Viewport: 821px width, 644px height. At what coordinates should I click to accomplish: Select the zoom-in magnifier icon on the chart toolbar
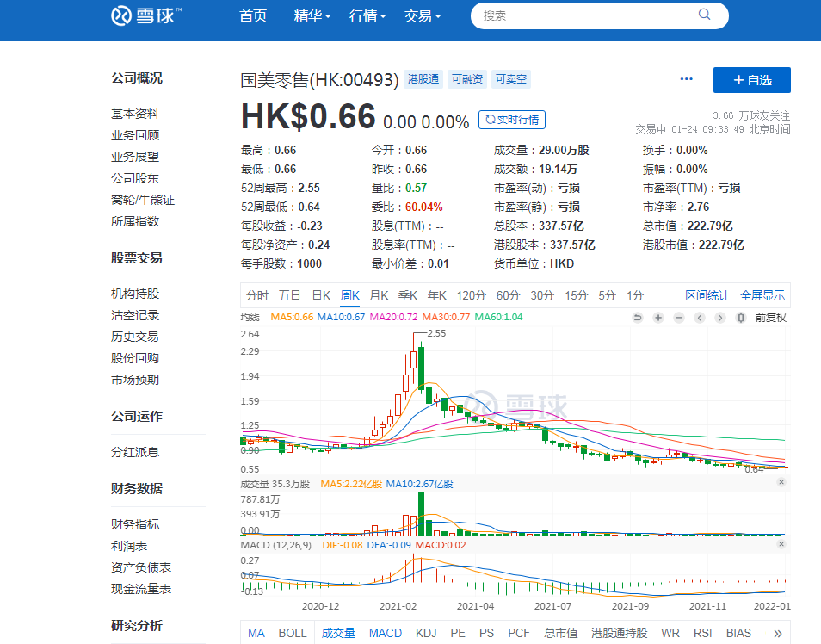point(658,318)
